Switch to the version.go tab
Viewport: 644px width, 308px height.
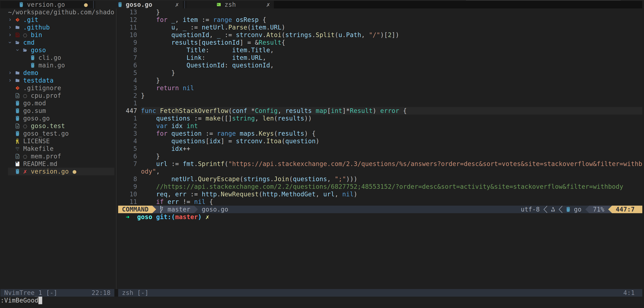46,5
